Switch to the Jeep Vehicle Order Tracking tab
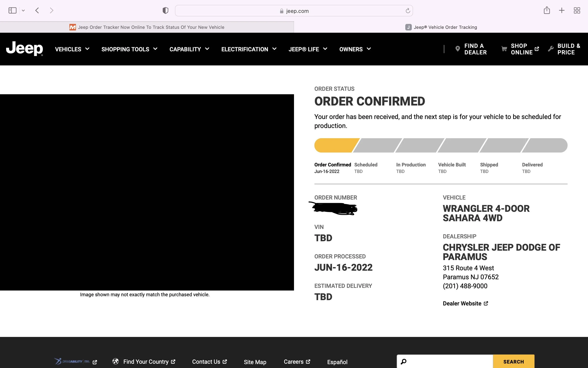Image resolution: width=588 pixels, height=368 pixels. point(441,27)
